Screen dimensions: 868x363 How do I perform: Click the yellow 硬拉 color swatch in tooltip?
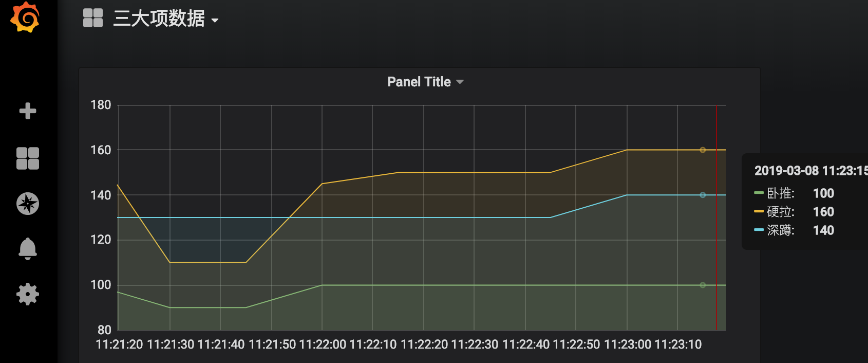759,211
